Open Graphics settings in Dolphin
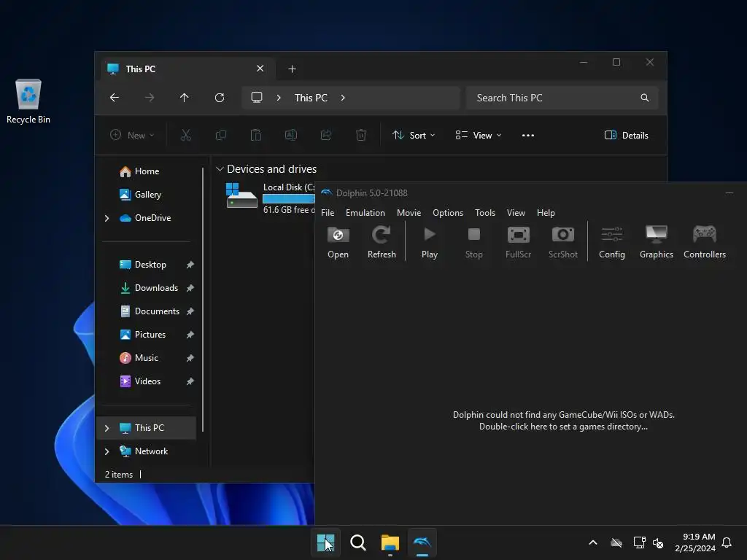The image size is (747, 560). pos(656,242)
